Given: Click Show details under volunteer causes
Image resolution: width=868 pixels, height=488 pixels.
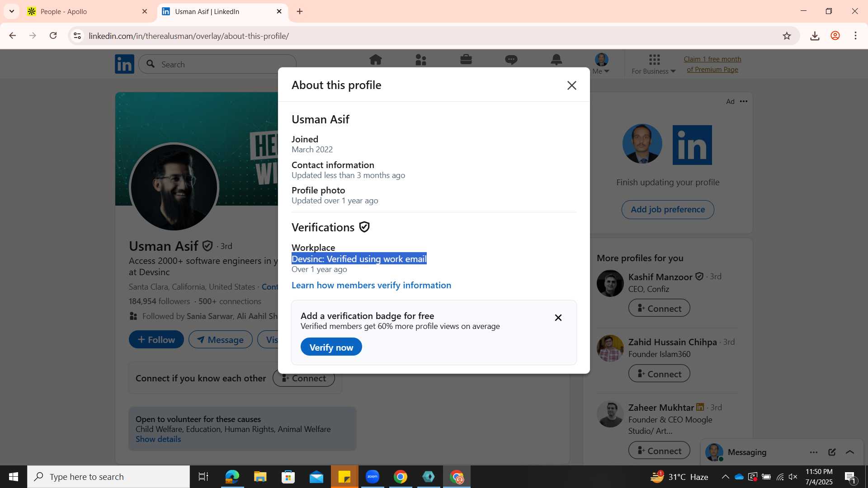Looking at the screenshot, I should [158, 439].
